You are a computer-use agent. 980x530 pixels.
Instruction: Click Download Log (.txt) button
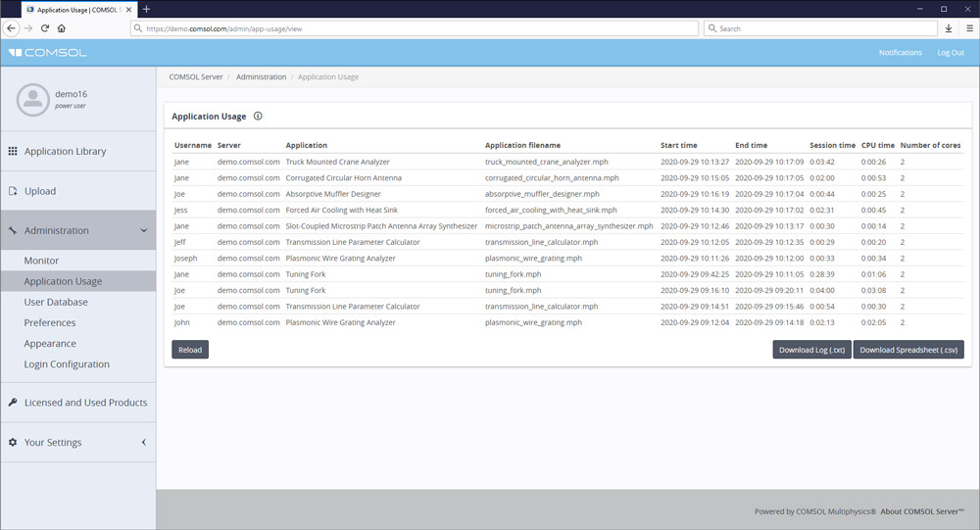tap(811, 350)
